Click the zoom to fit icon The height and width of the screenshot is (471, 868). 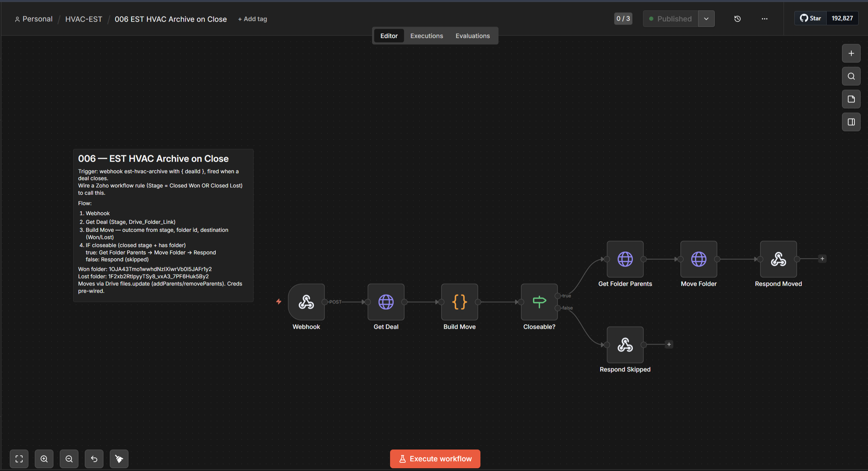19,459
